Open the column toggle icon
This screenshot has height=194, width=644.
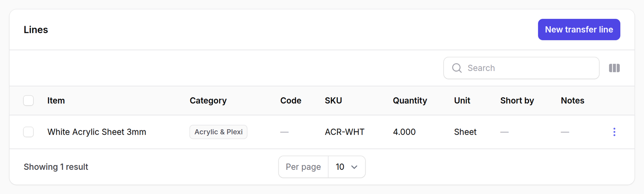coord(614,68)
